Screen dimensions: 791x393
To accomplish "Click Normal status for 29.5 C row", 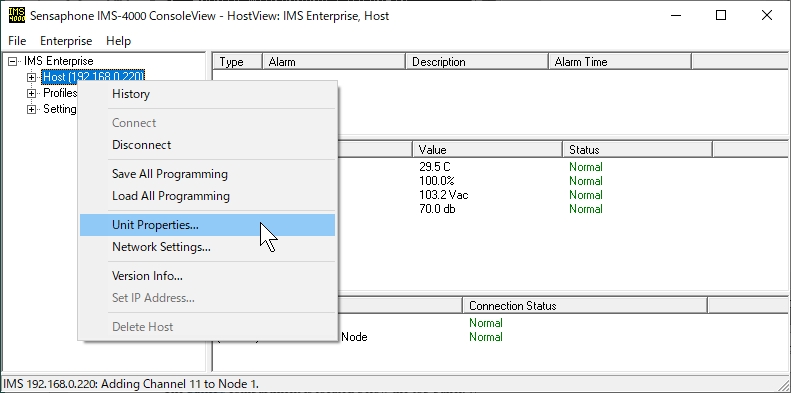I will point(586,167).
